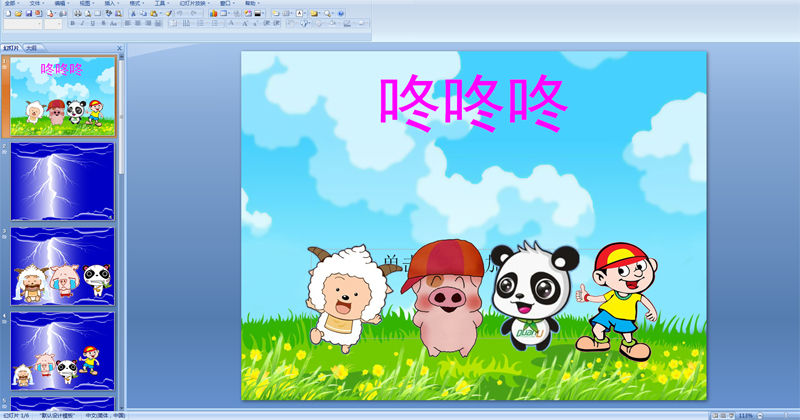Click the print icon in toolbar

point(78,14)
